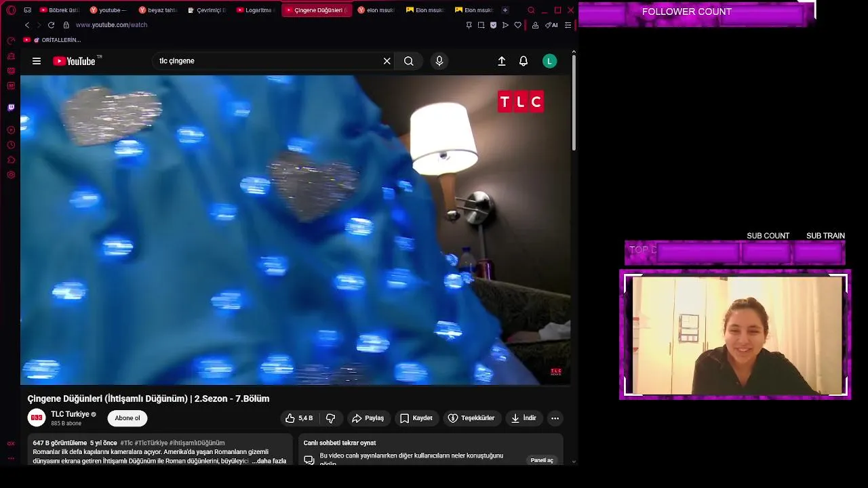This screenshot has height=488, width=868.
Task: Expand the description with '...daha fazla'
Action: pos(269,461)
